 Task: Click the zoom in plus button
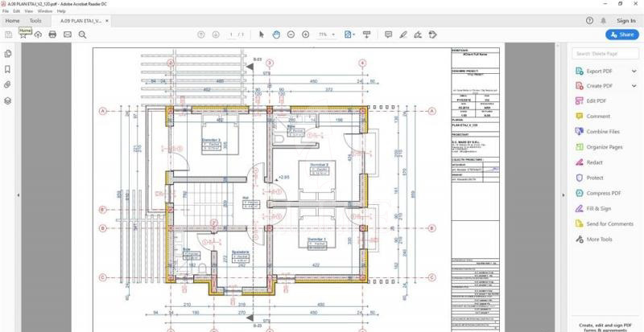[305, 35]
